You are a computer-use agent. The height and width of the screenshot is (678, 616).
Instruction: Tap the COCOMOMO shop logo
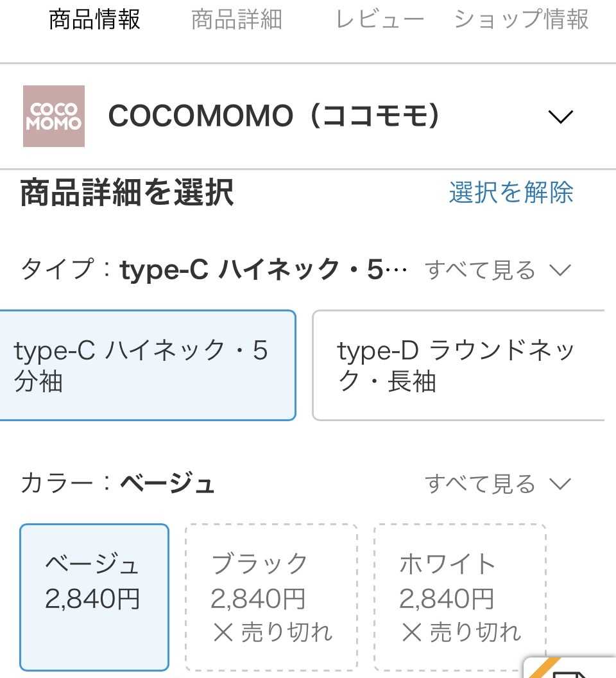pyautogui.click(x=54, y=116)
